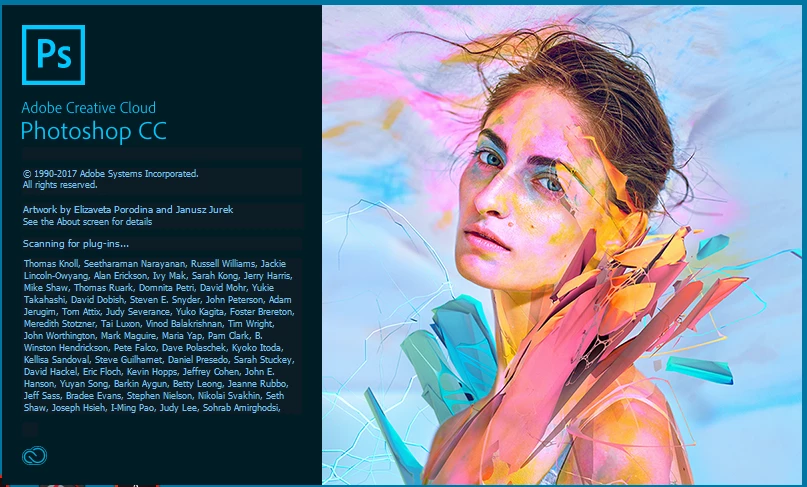
Task: Click the dark empty bar under title
Action: (x=162, y=155)
